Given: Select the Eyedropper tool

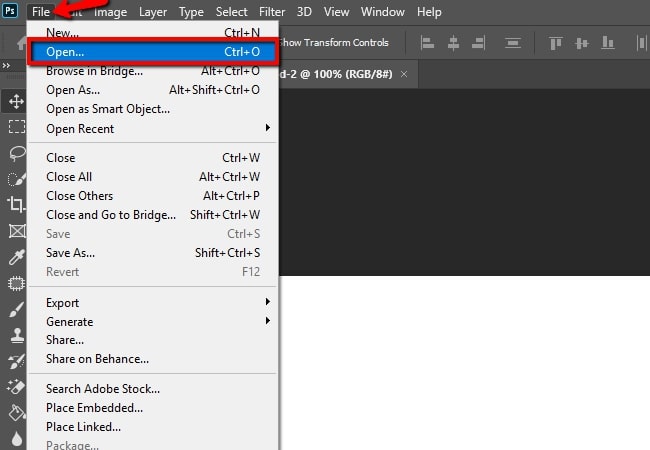Looking at the screenshot, I should [x=17, y=257].
